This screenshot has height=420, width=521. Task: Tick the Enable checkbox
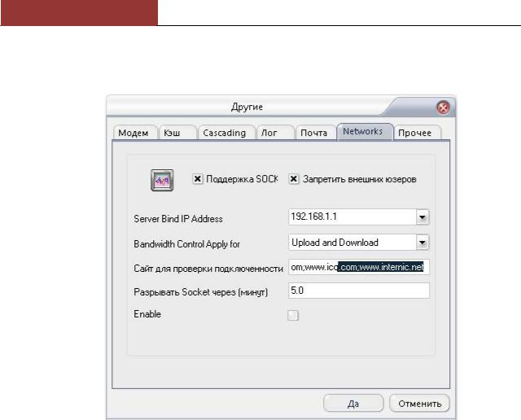293,315
